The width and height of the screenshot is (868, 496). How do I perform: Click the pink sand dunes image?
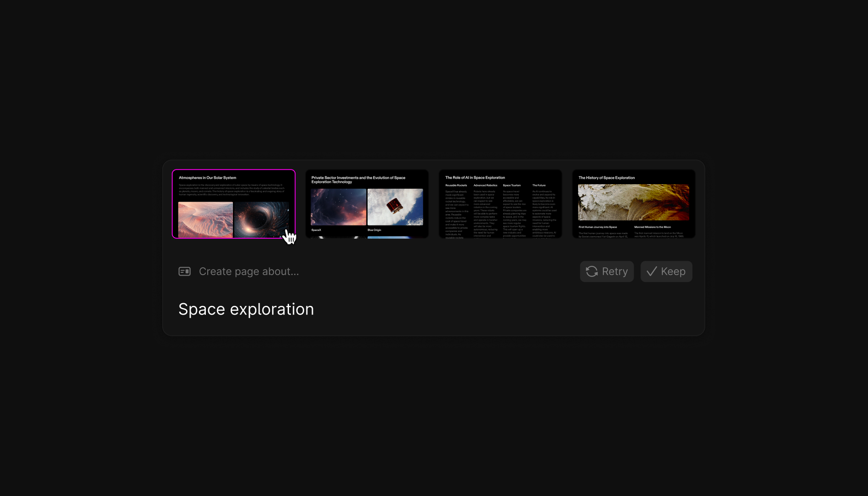point(205,220)
